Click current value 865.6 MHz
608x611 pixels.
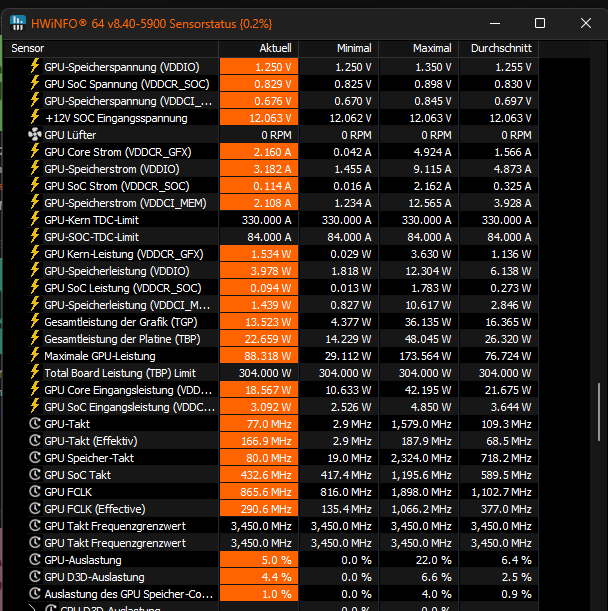[266, 492]
